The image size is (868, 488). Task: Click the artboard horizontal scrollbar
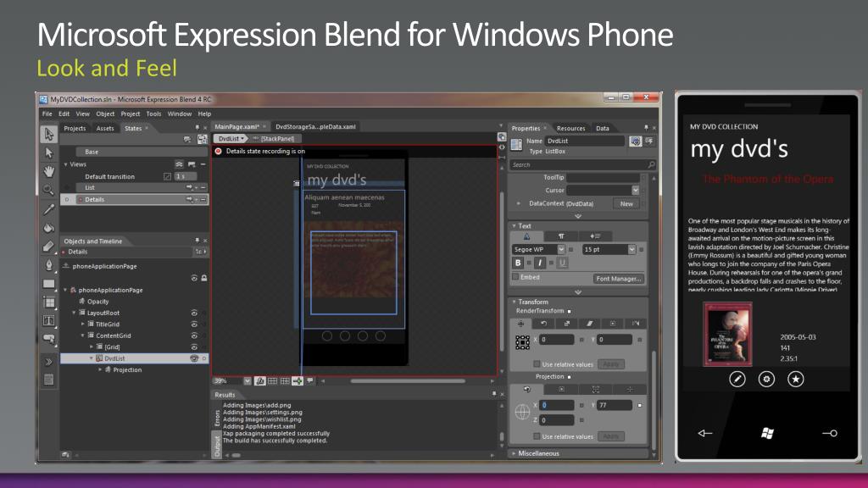408,380
